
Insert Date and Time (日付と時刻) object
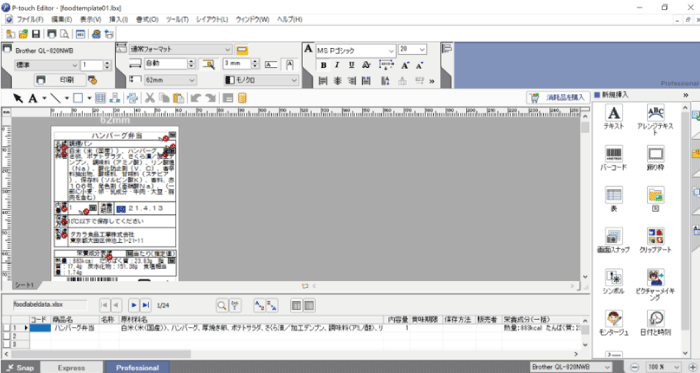pyautogui.click(x=655, y=323)
